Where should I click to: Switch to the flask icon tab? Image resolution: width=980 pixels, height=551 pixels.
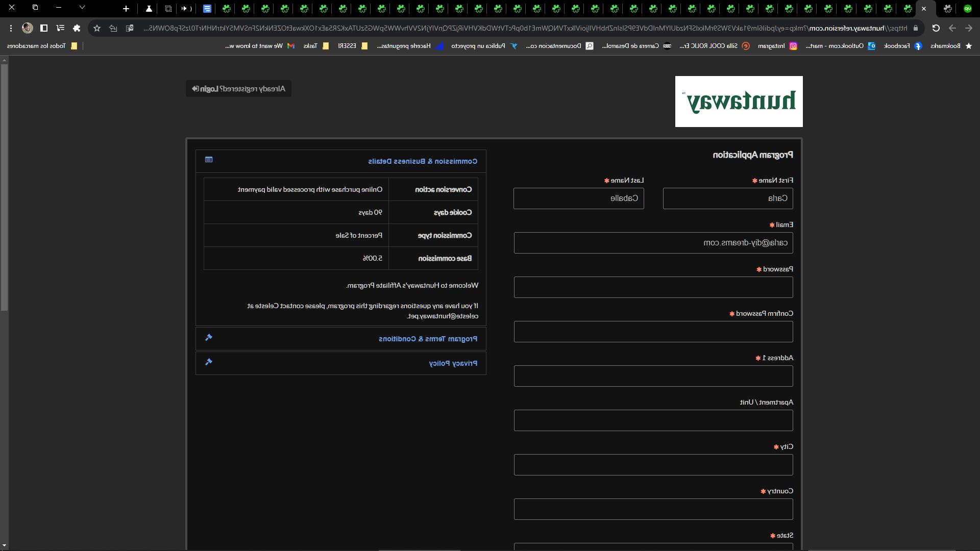(x=149, y=9)
